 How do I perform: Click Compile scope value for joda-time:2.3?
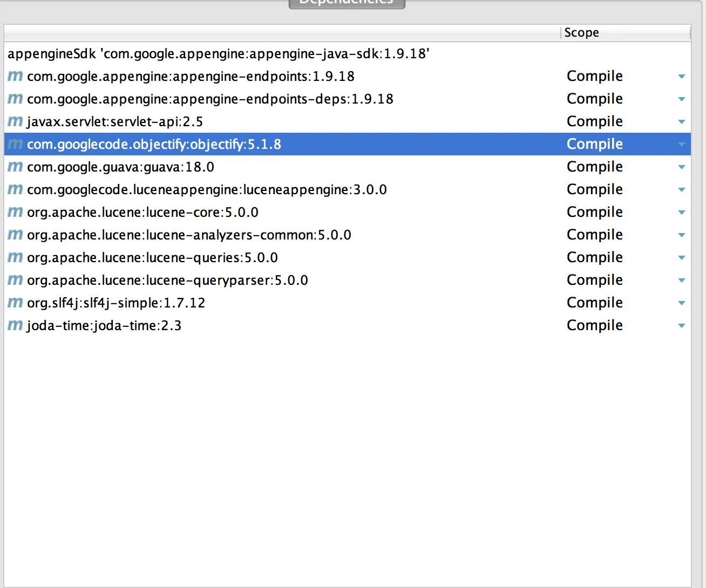click(x=595, y=325)
